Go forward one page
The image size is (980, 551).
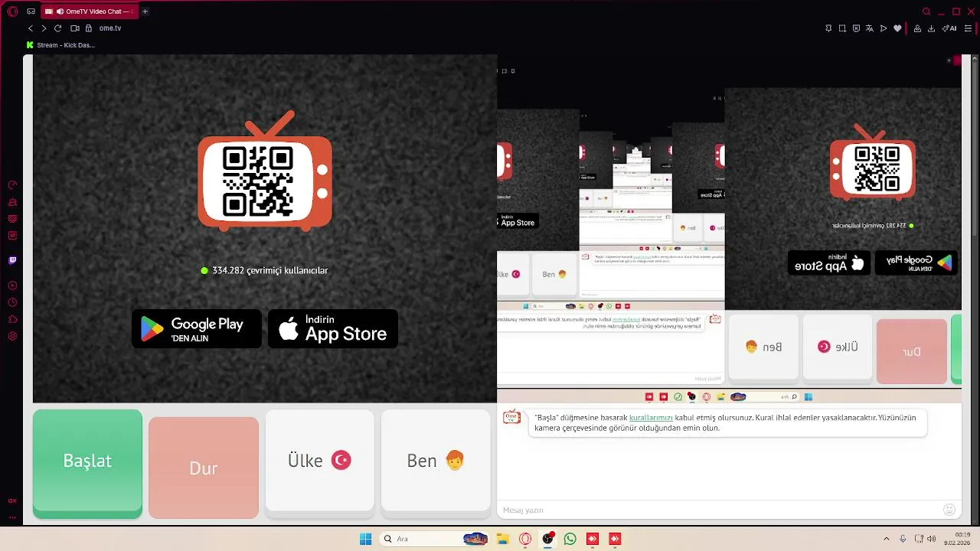pos(44,28)
